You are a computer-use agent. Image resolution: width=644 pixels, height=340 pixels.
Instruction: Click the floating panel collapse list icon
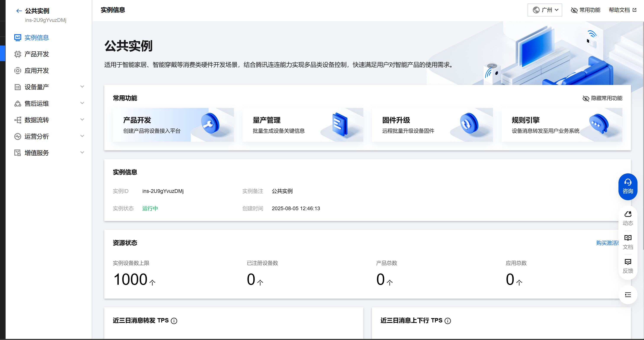tap(628, 295)
